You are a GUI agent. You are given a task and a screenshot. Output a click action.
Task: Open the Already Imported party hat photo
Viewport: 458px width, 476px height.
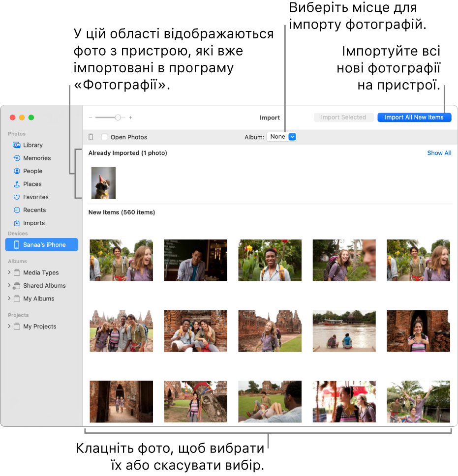point(102,182)
